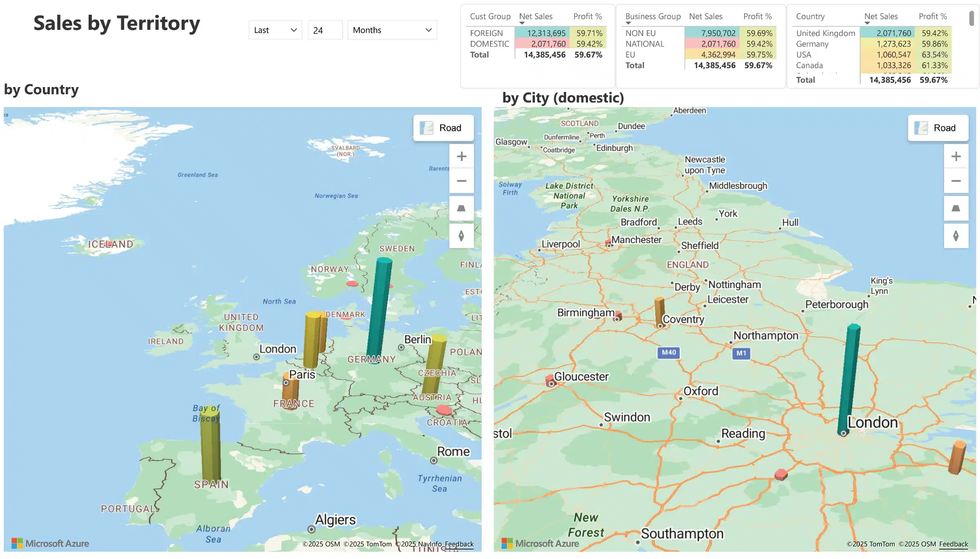Click pitch control on city map
The height and width of the screenshot is (559, 980).
[956, 208]
